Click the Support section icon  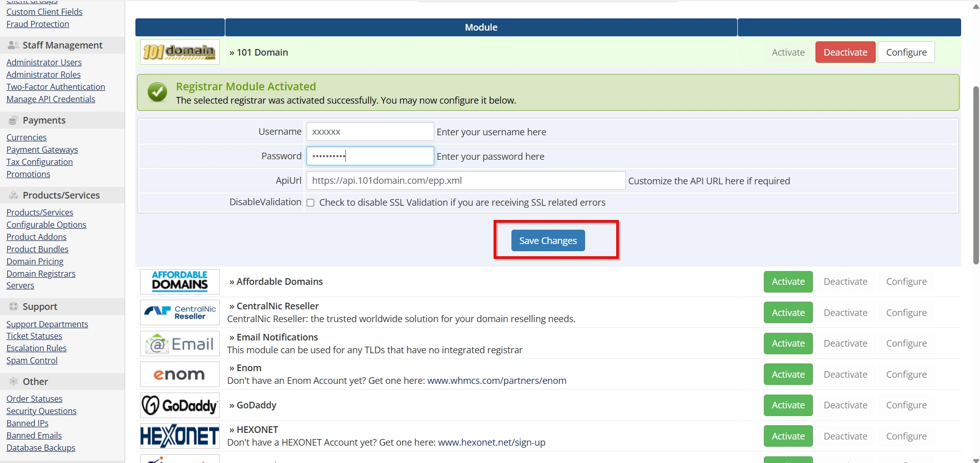click(x=13, y=307)
